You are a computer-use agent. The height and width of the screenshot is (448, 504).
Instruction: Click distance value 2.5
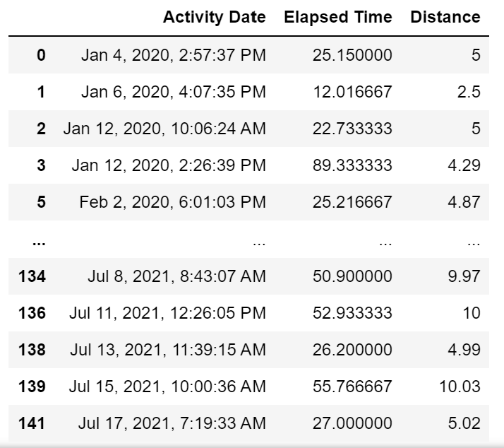pos(469,92)
